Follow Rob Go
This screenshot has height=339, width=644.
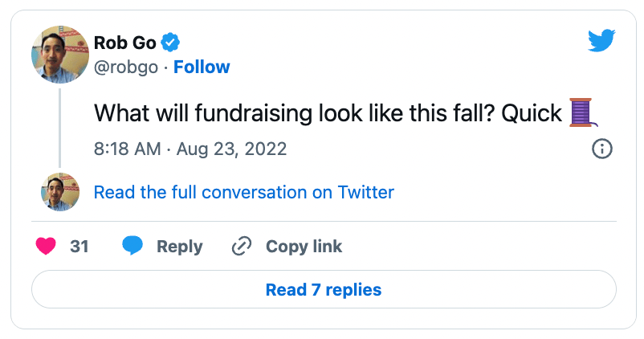(x=202, y=67)
